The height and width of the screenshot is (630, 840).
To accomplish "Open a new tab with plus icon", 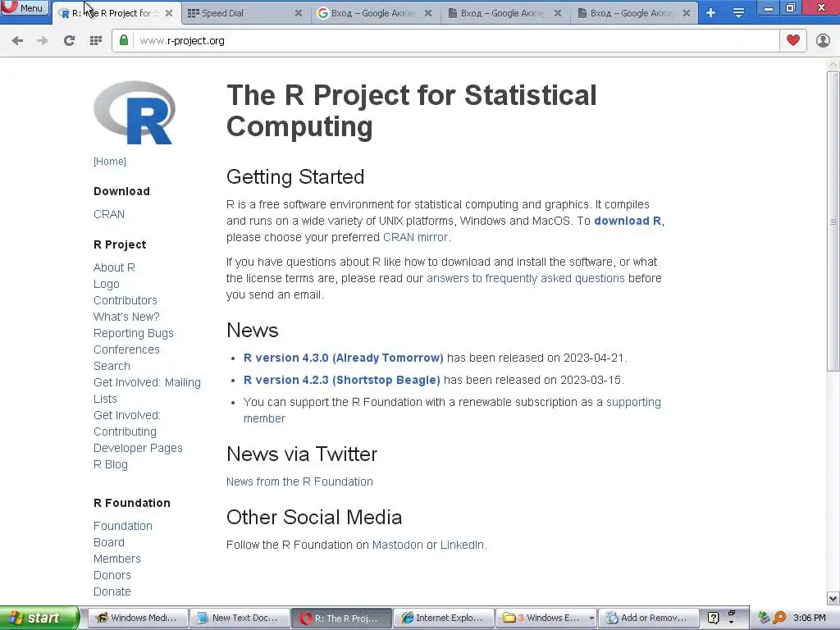I will point(710,13).
